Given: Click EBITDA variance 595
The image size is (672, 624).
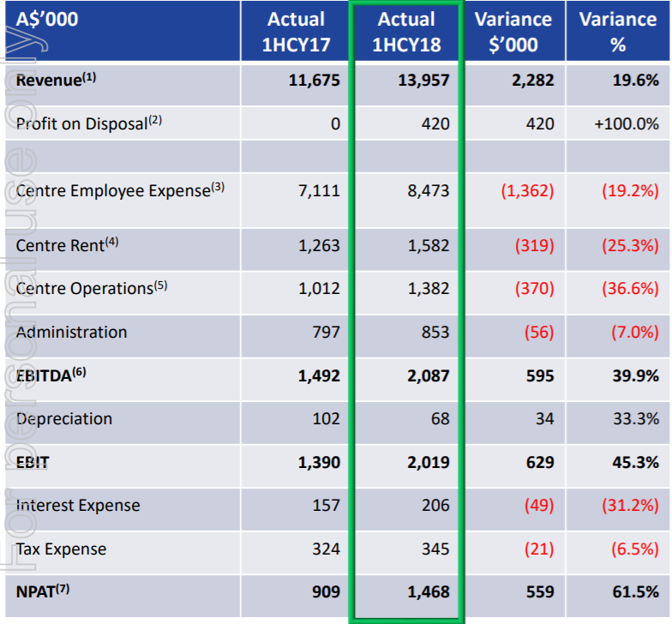Looking at the screenshot, I should point(540,375).
